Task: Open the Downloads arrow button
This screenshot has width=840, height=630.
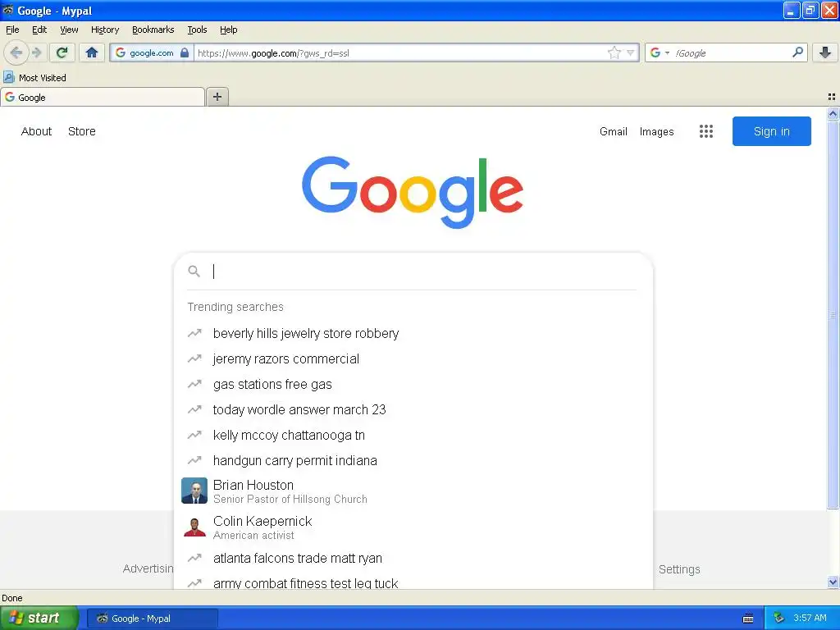Action: [825, 52]
